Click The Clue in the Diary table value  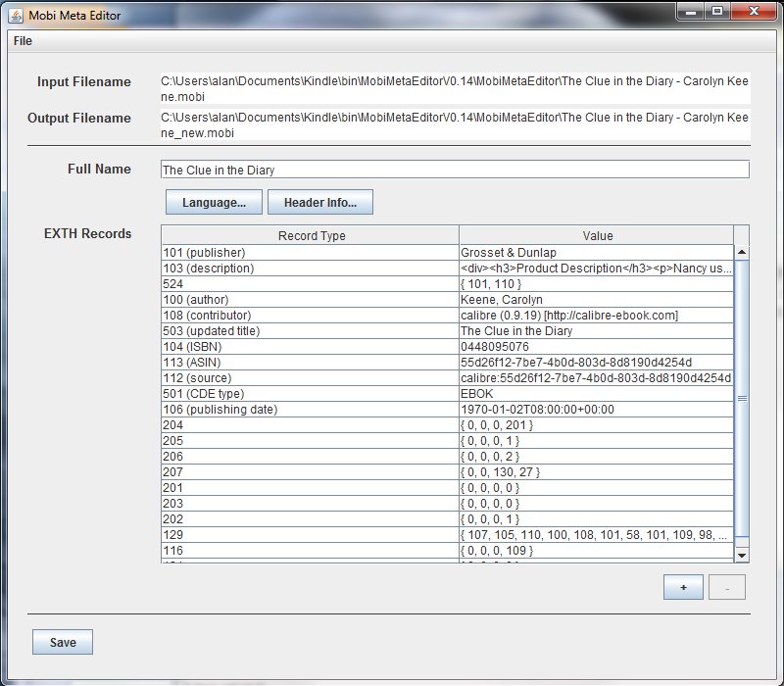pyautogui.click(x=597, y=331)
